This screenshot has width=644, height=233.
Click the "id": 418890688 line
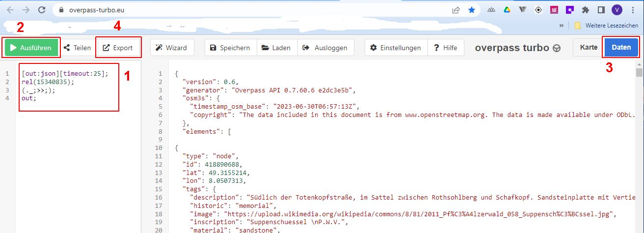tap(212, 164)
